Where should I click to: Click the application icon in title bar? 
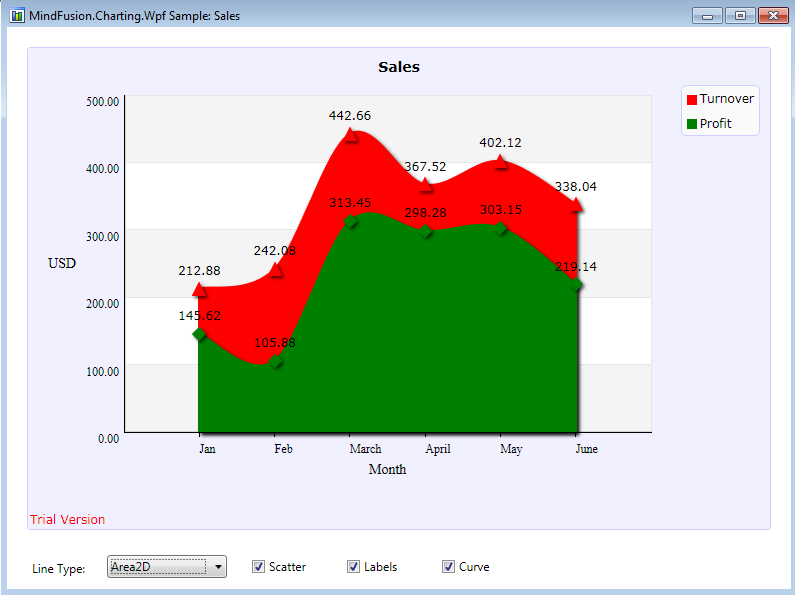pos(16,16)
